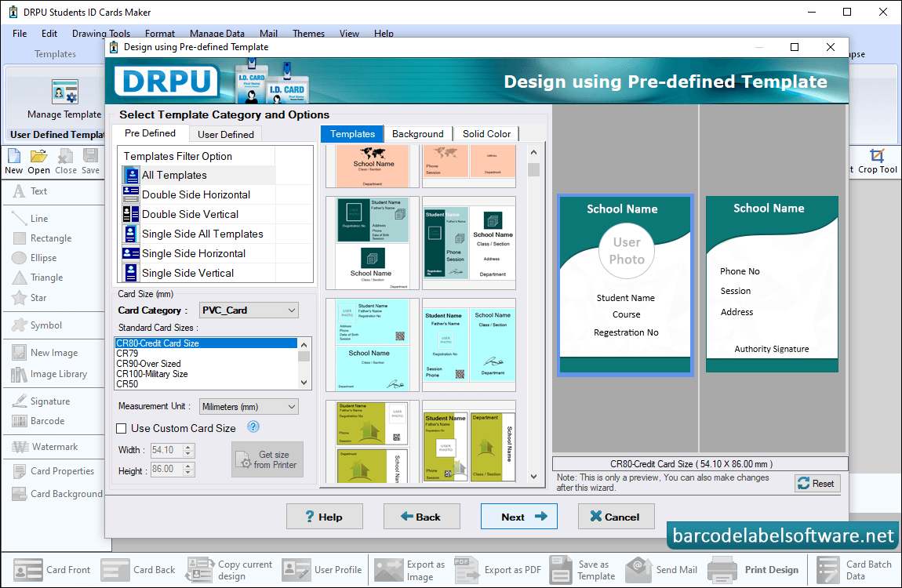Screen dimensions: 902x588
Task: Open the Image Library
Action: click(x=49, y=374)
